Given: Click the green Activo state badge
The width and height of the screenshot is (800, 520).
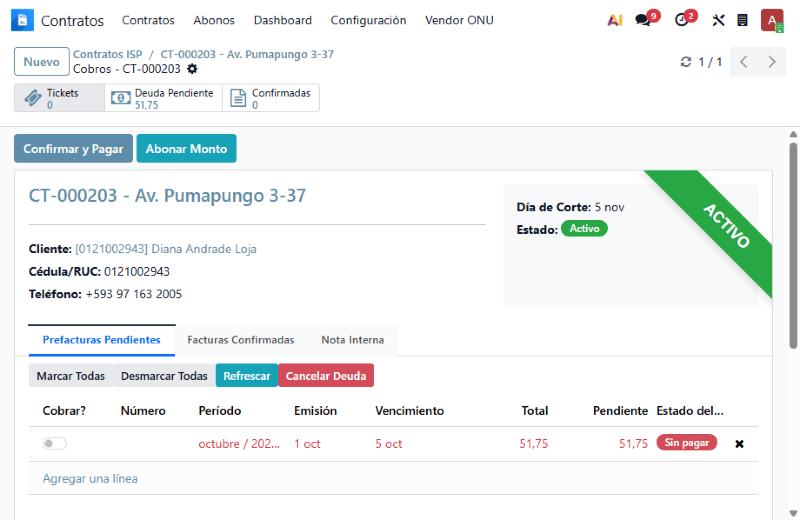Looking at the screenshot, I should (584, 229).
